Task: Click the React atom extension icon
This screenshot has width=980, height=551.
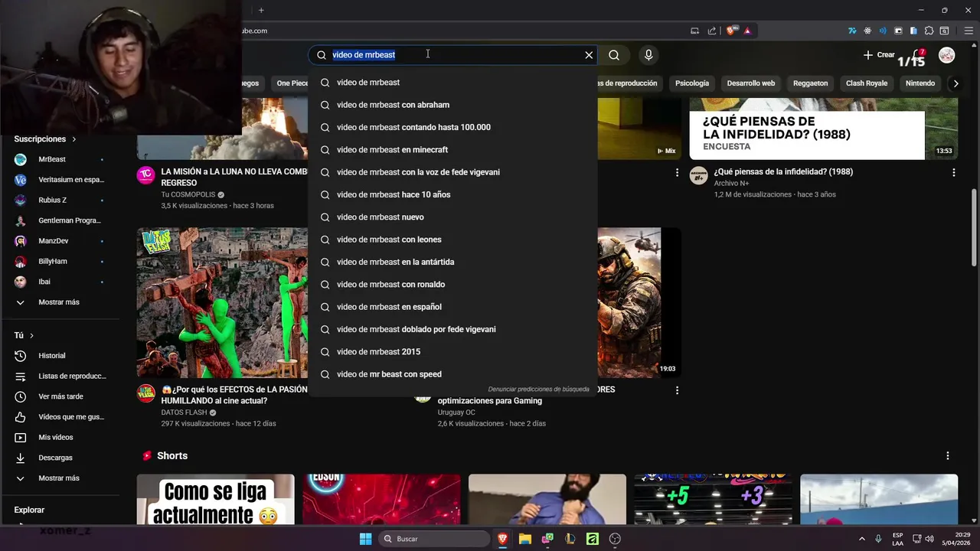Action: 867,31
